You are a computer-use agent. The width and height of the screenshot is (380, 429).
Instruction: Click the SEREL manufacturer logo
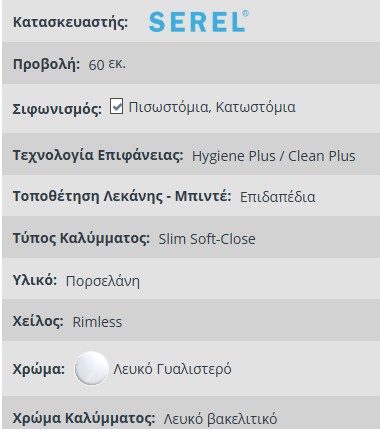point(199,21)
